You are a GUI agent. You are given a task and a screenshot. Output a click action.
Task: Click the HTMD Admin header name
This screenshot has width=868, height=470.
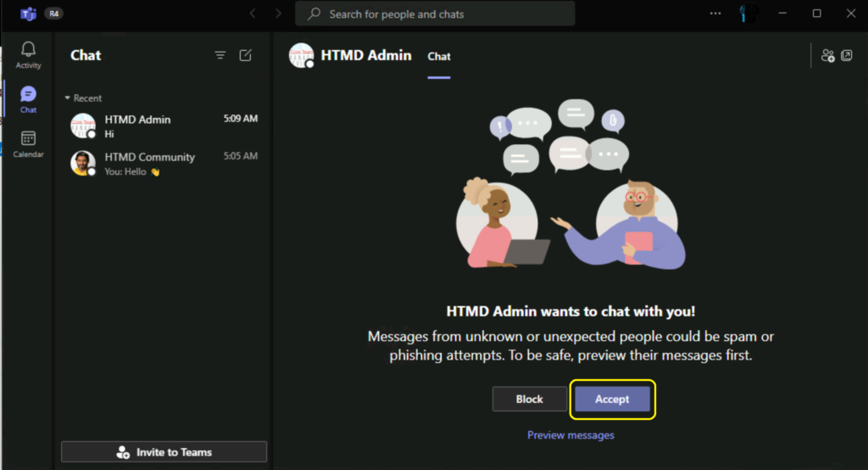tap(366, 55)
